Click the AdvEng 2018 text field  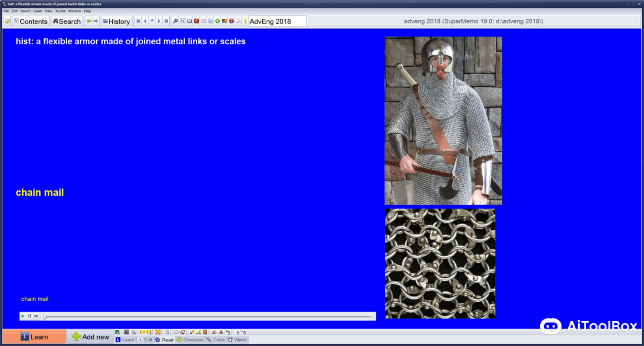coord(277,21)
